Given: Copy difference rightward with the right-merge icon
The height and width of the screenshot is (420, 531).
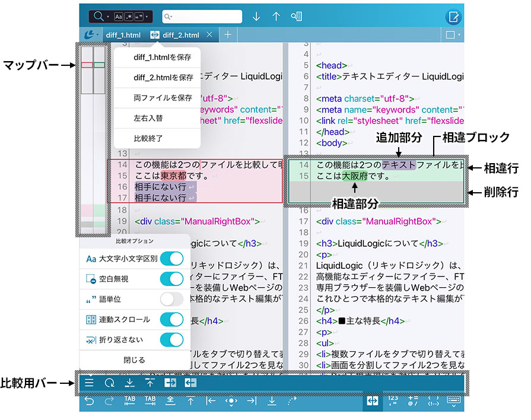Looking at the screenshot, I should pyautogui.click(x=170, y=383).
